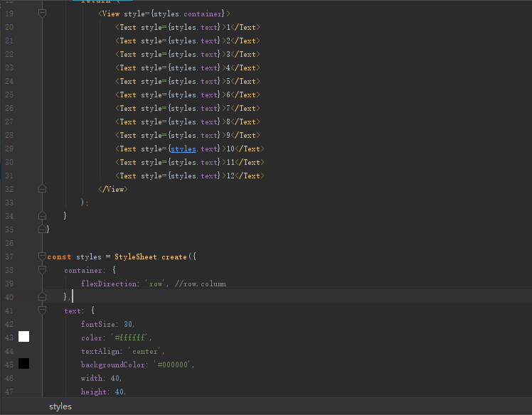Click line number 29 in the gutter

tap(9, 149)
